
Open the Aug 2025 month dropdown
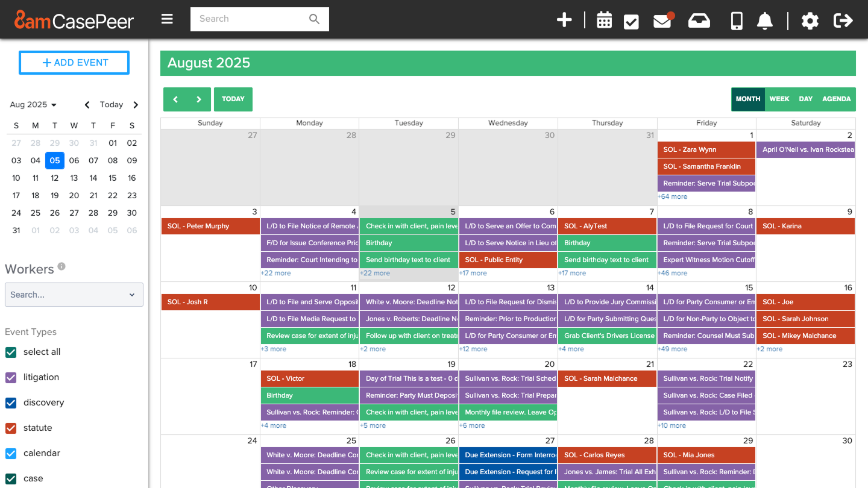(x=33, y=105)
